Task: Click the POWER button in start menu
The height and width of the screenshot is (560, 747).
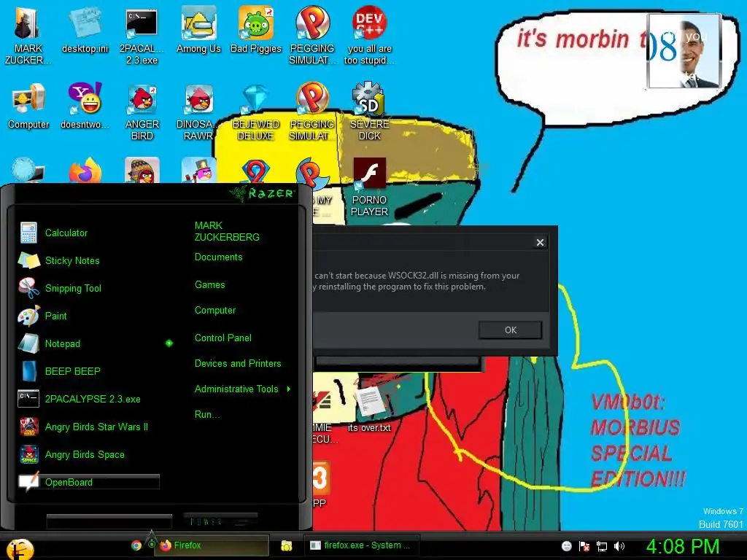Action: (220, 521)
